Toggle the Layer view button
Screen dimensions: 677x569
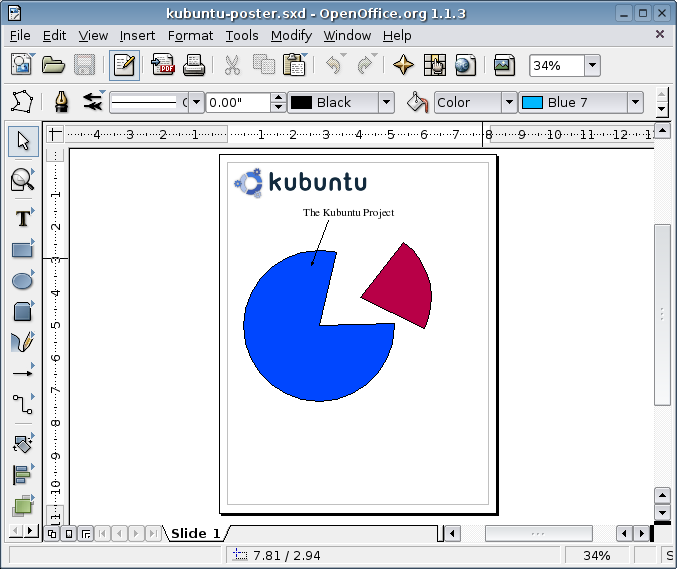86,534
